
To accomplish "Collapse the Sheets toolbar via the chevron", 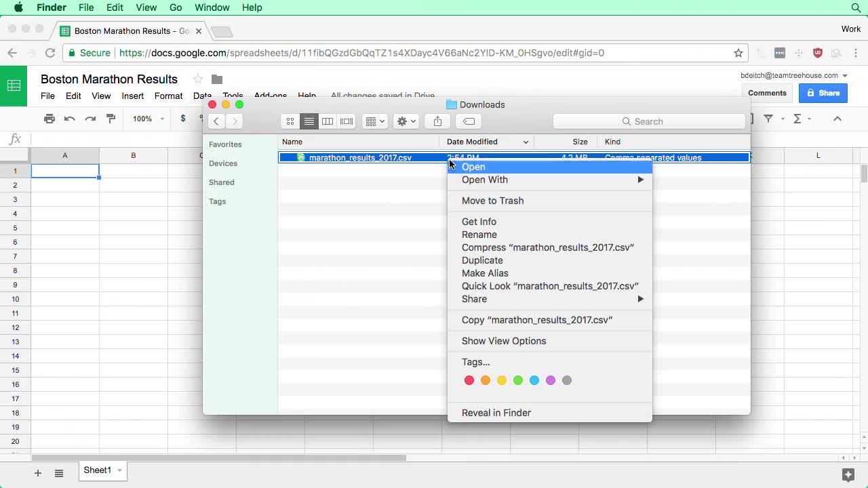I will point(837,119).
